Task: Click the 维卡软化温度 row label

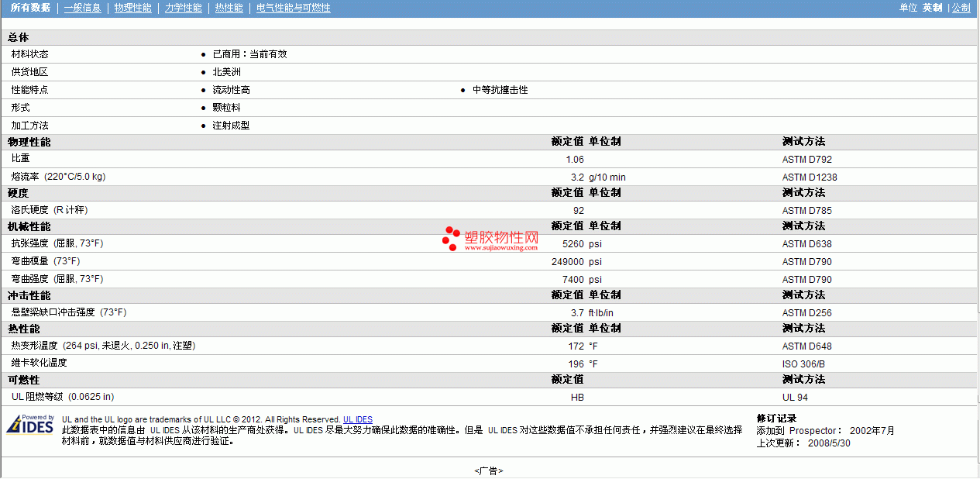Action: click(39, 363)
